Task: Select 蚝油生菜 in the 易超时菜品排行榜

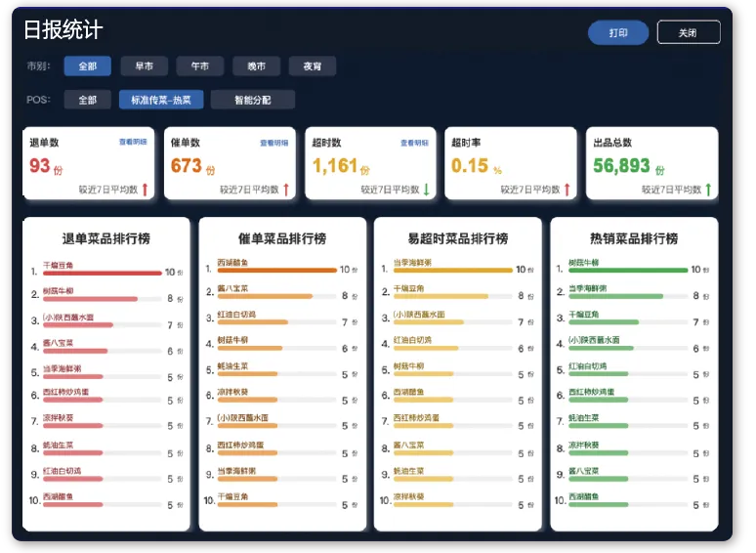Action: 409,471
